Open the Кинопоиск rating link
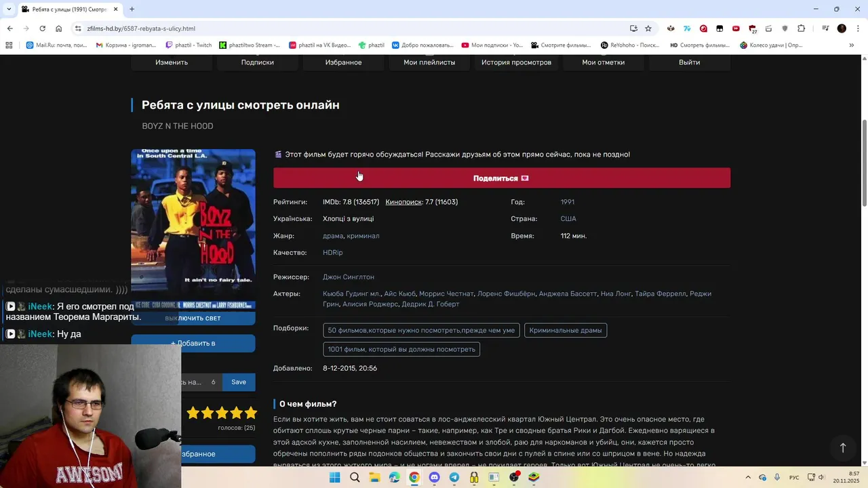Image resolution: width=868 pixels, height=488 pixels. tap(403, 202)
